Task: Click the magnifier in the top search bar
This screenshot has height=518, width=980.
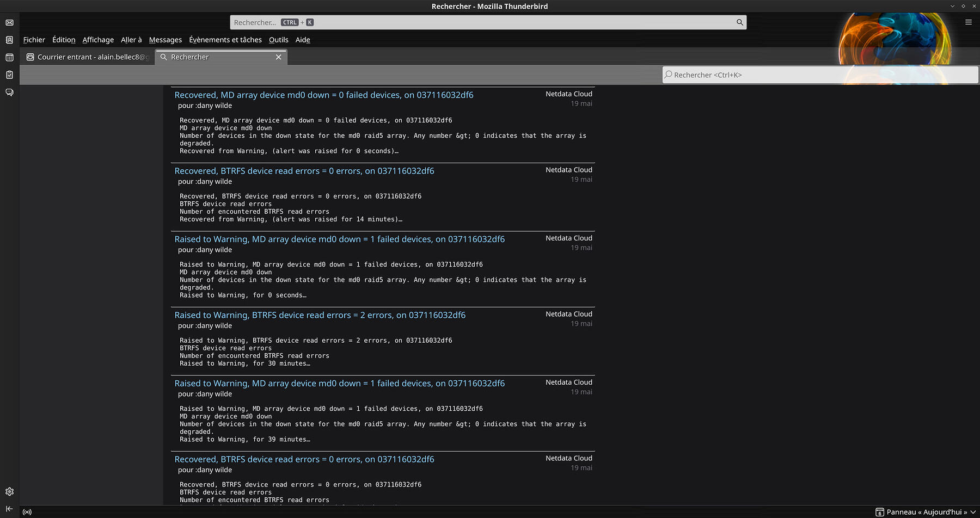Action: coord(739,22)
